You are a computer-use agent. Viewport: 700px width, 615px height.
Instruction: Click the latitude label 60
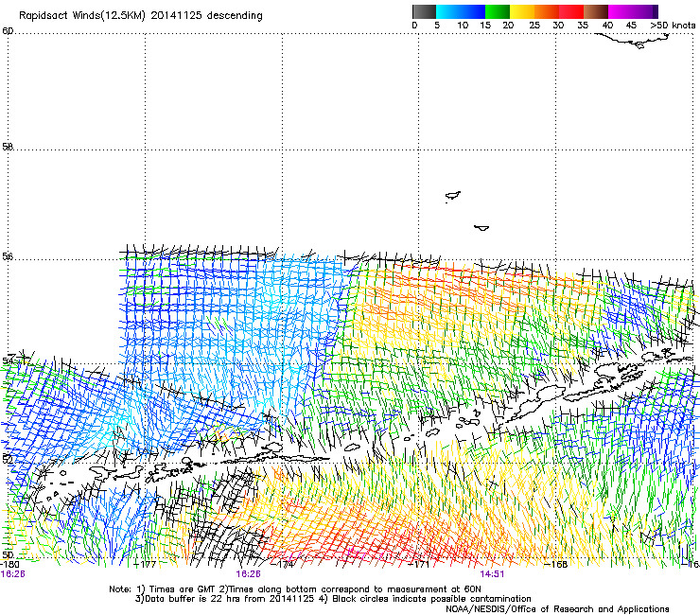coord(8,31)
